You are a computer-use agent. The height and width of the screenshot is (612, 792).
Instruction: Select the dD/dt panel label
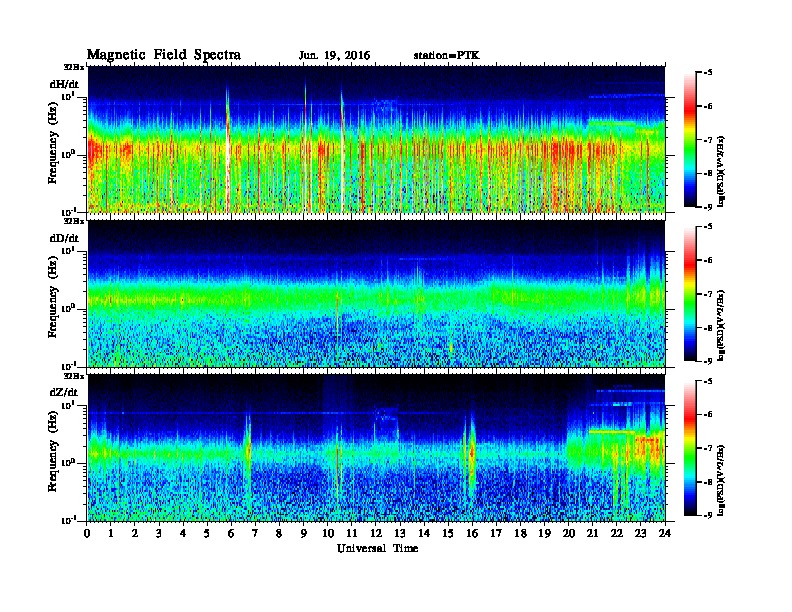(x=64, y=238)
